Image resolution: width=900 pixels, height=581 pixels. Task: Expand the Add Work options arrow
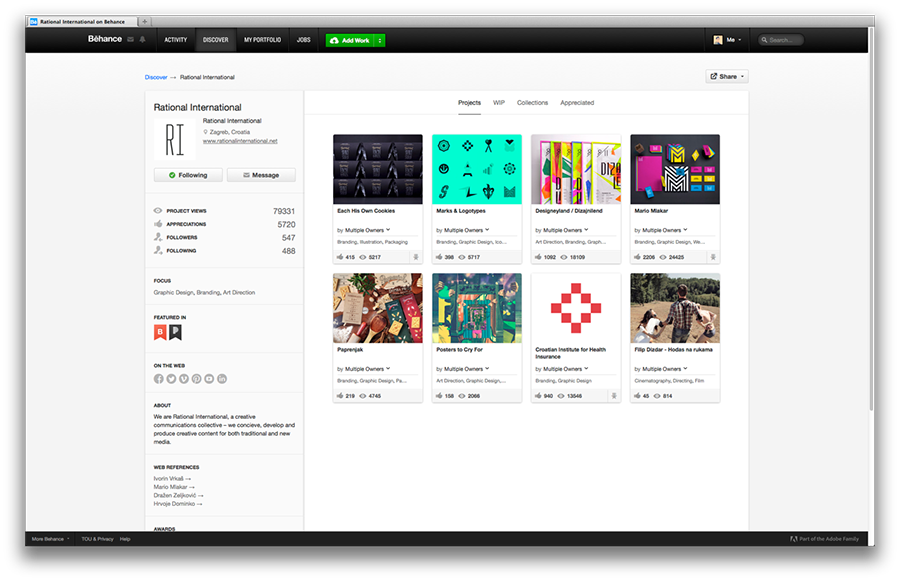(x=379, y=40)
